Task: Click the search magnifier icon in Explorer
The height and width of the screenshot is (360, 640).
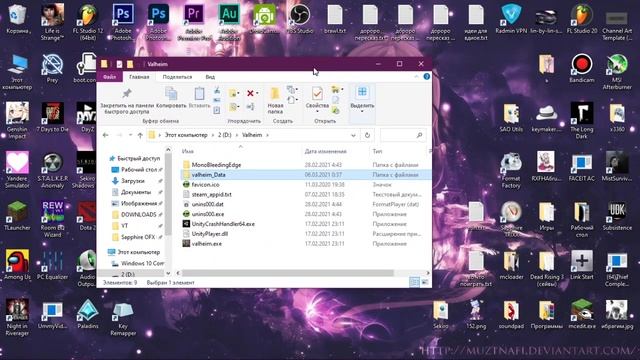Action: (419, 135)
